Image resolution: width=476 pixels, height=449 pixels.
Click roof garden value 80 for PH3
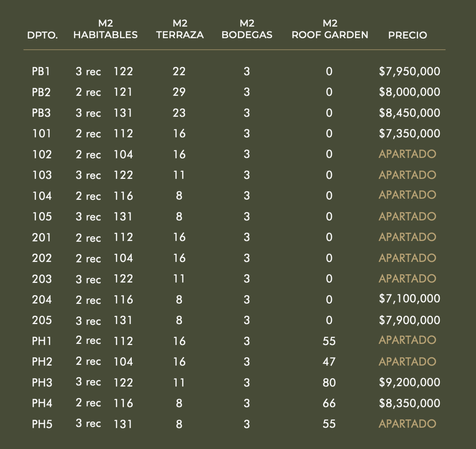[x=329, y=383]
